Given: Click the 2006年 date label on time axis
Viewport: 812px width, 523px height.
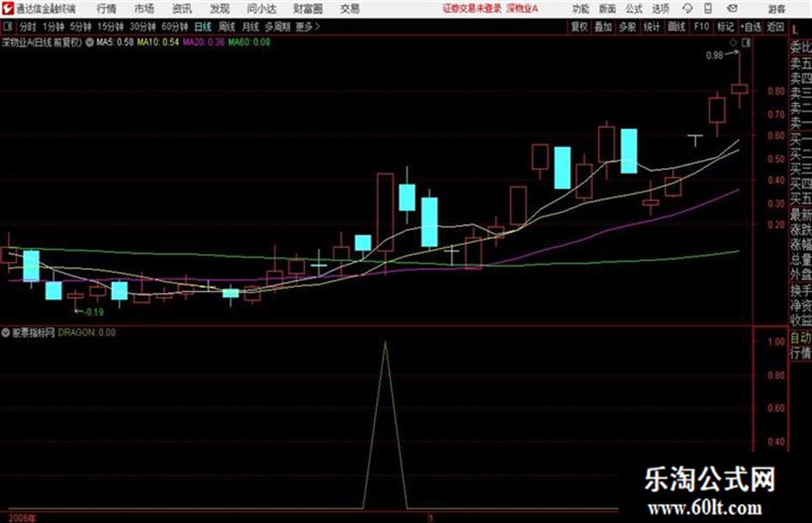Looking at the screenshot, I should (x=22, y=518).
